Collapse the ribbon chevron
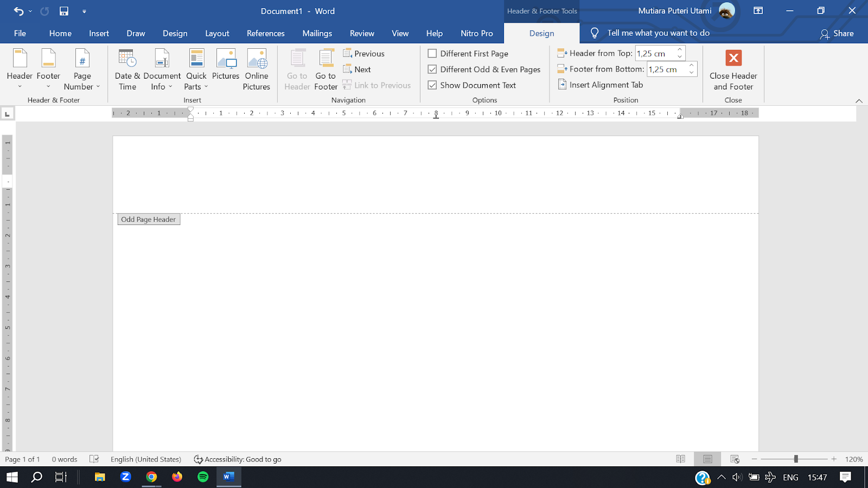This screenshot has height=488, width=868. click(859, 101)
